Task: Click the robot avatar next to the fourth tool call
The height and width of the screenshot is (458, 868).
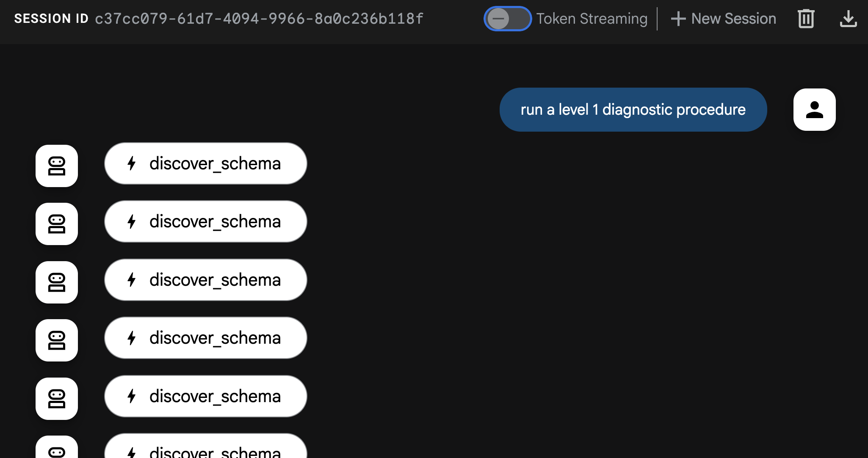Action: pos(57,340)
